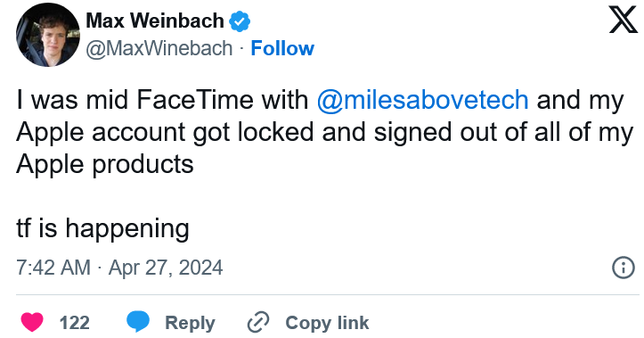The image size is (644, 338).
Task: Open X via the logo icon
Action: click(623, 20)
